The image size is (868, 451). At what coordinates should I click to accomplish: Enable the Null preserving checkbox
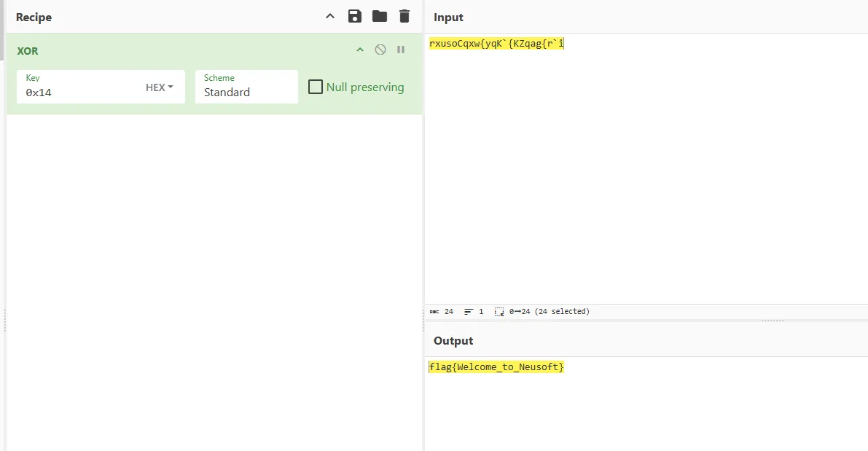click(316, 87)
